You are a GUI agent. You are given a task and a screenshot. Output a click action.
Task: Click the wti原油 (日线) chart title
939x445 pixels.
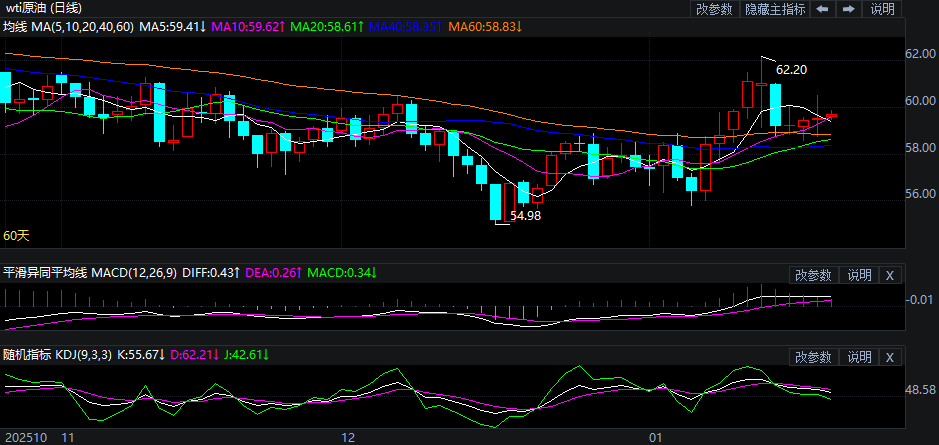click(43, 8)
